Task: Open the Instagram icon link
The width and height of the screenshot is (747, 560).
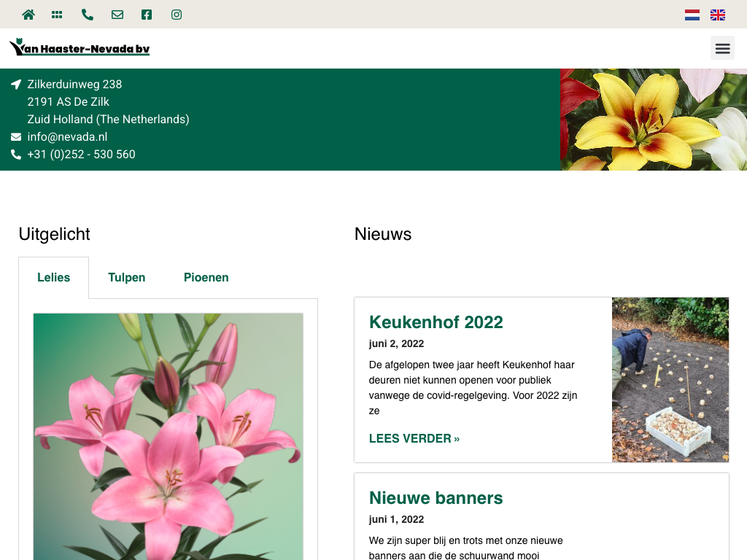Action: click(177, 15)
